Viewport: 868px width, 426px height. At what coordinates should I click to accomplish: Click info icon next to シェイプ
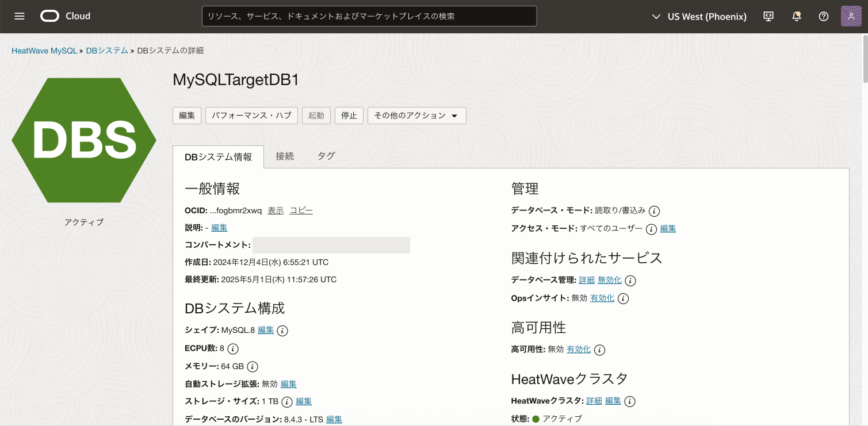282,331
